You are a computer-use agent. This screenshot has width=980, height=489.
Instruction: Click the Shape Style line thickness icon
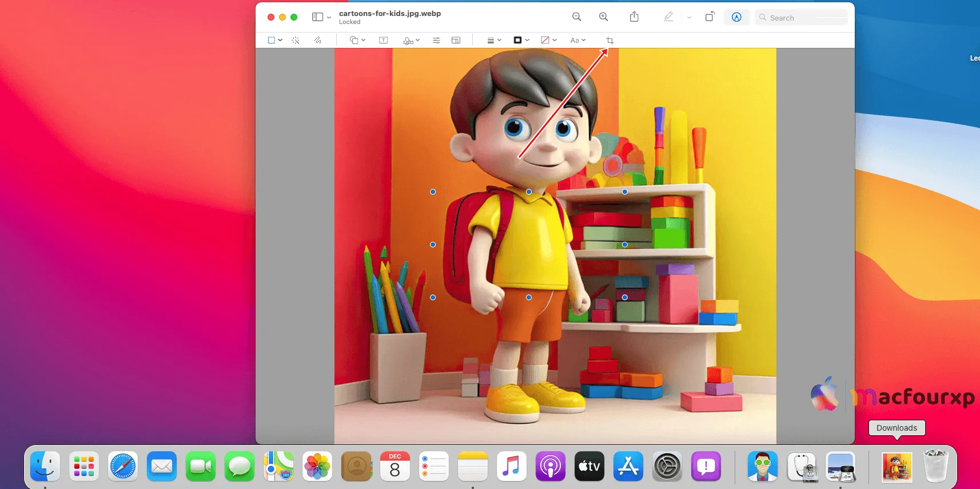click(491, 40)
